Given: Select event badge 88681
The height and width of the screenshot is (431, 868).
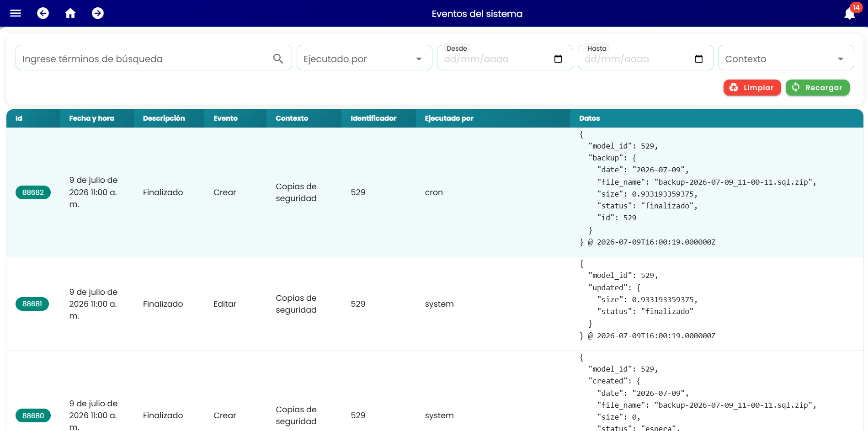Looking at the screenshot, I should click(32, 304).
